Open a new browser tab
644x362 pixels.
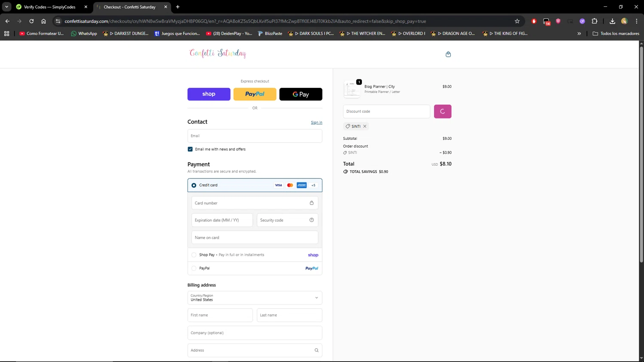click(178, 7)
